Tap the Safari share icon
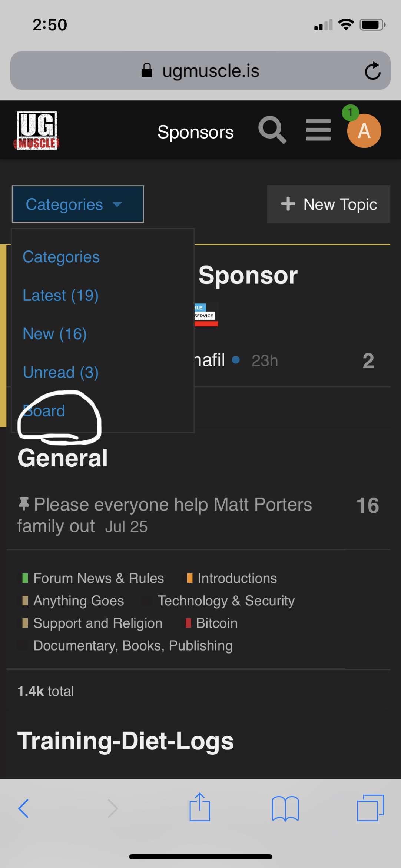 click(x=200, y=807)
